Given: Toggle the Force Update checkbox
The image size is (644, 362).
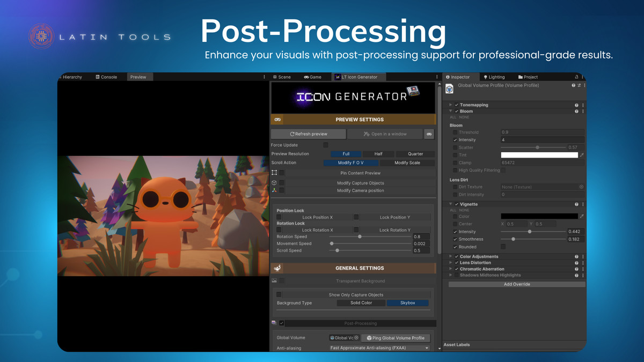Looking at the screenshot, I should point(326,145).
